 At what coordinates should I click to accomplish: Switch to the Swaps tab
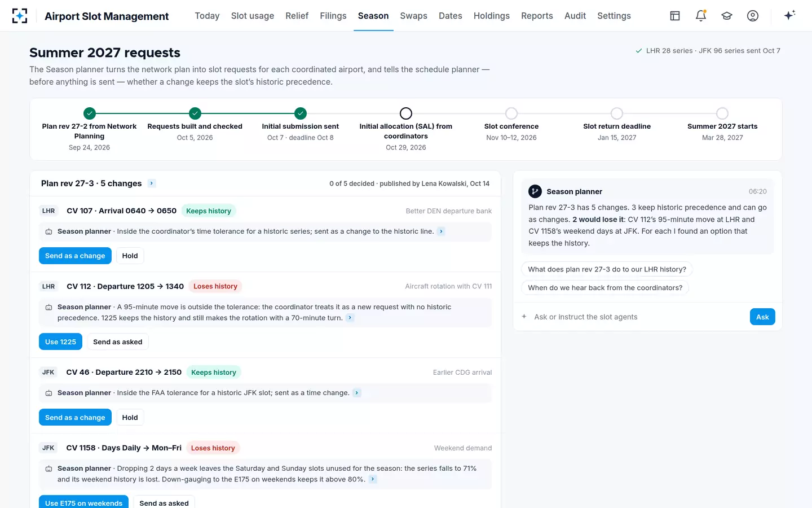(x=413, y=16)
